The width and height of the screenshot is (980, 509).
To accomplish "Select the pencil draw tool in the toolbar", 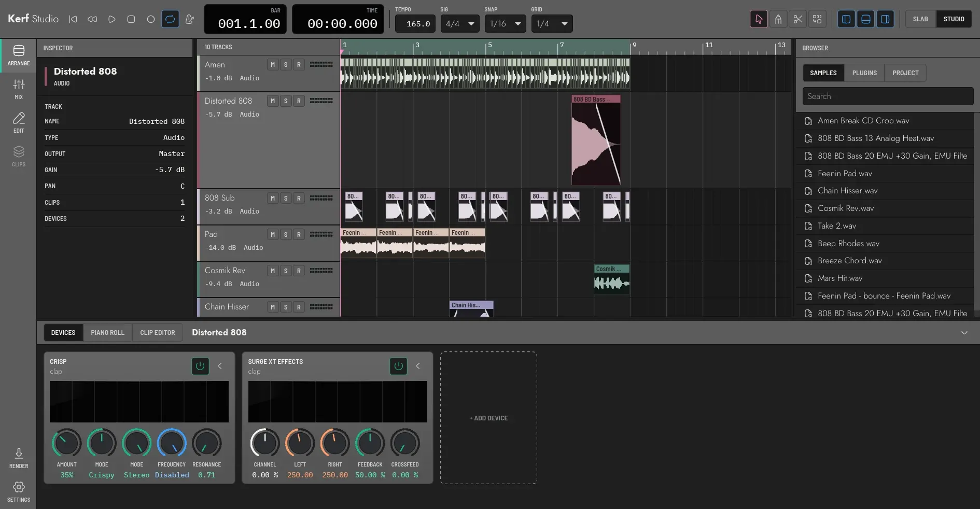I will [778, 19].
